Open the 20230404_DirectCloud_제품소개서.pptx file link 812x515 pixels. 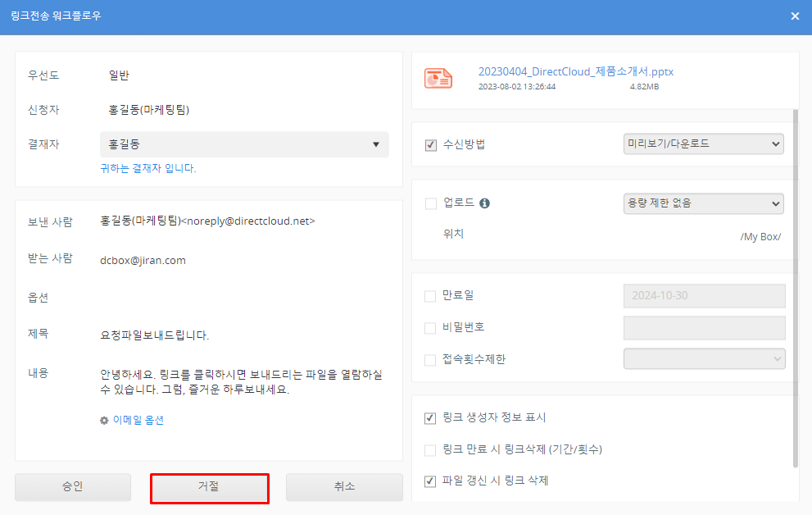point(576,71)
